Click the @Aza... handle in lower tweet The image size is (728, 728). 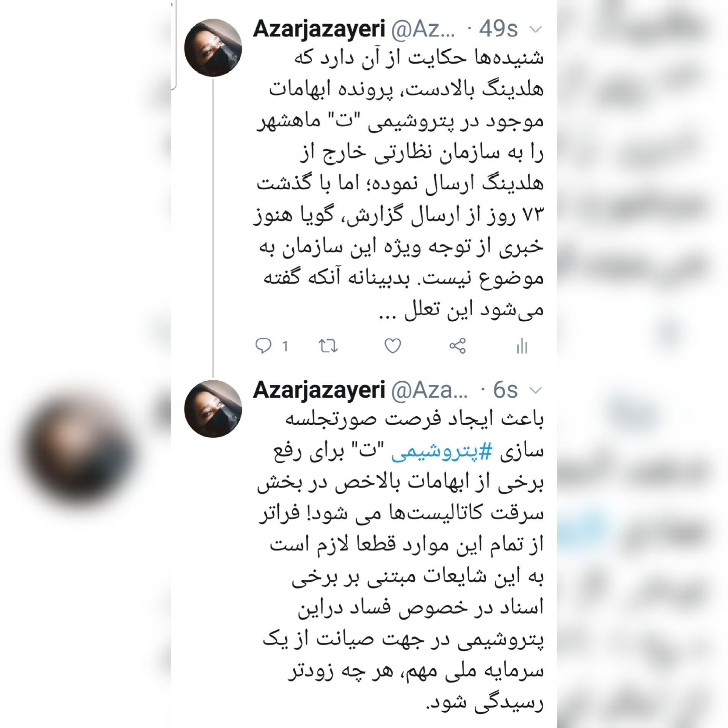429,390
